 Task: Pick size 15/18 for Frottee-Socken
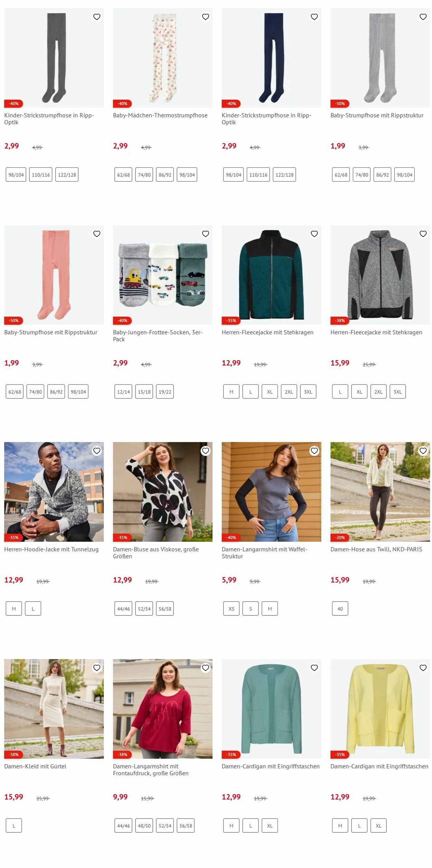click(x=144, y=392)
